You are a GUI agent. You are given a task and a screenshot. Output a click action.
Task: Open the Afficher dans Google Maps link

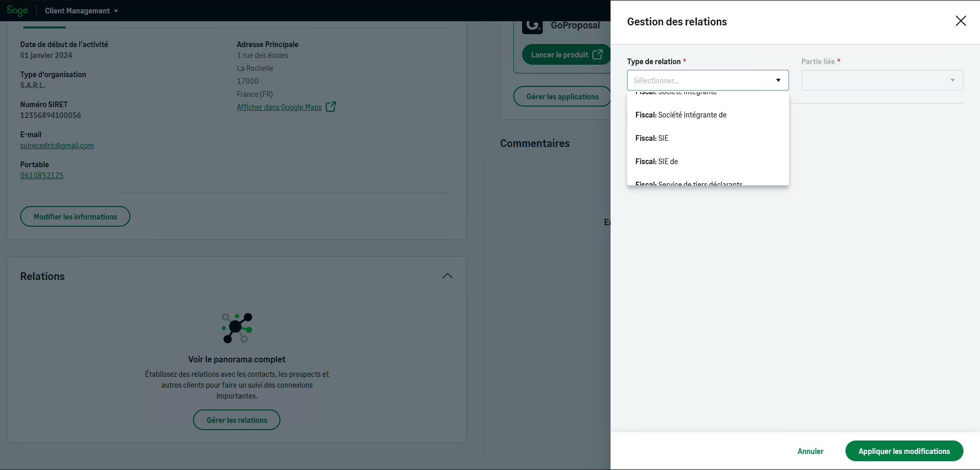point(279,107)
